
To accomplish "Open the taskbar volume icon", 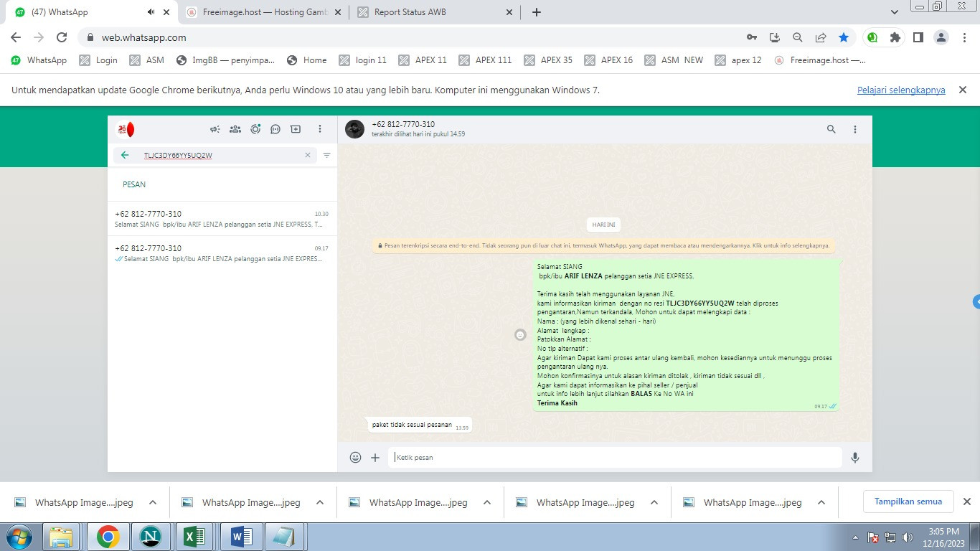I will (908, 537).
